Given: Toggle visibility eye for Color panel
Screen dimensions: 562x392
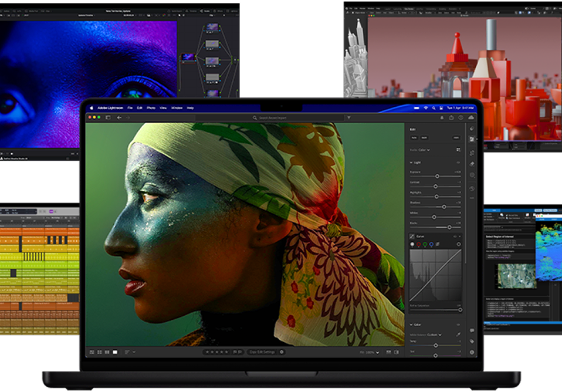Looking at the screenshot, I should (459, 325).
